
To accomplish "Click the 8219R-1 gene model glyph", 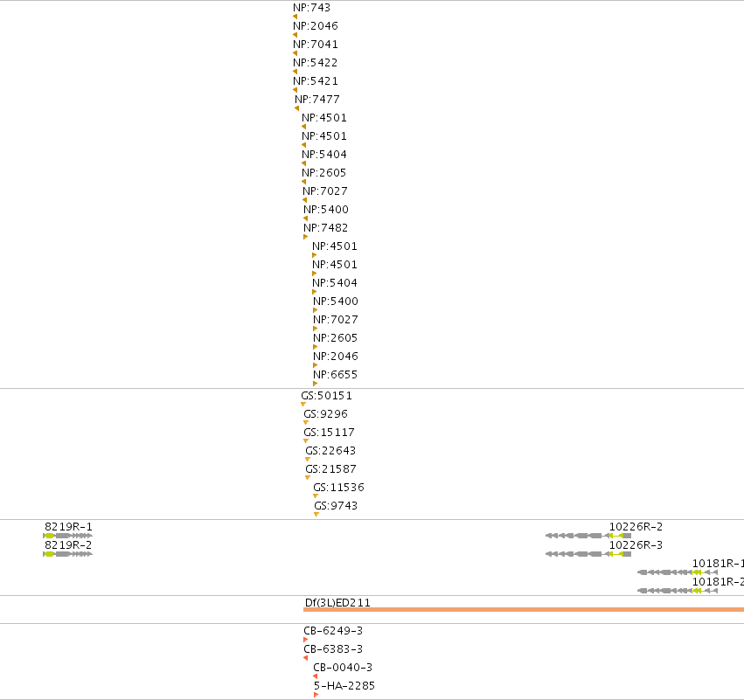I will [x=67, y=536].
